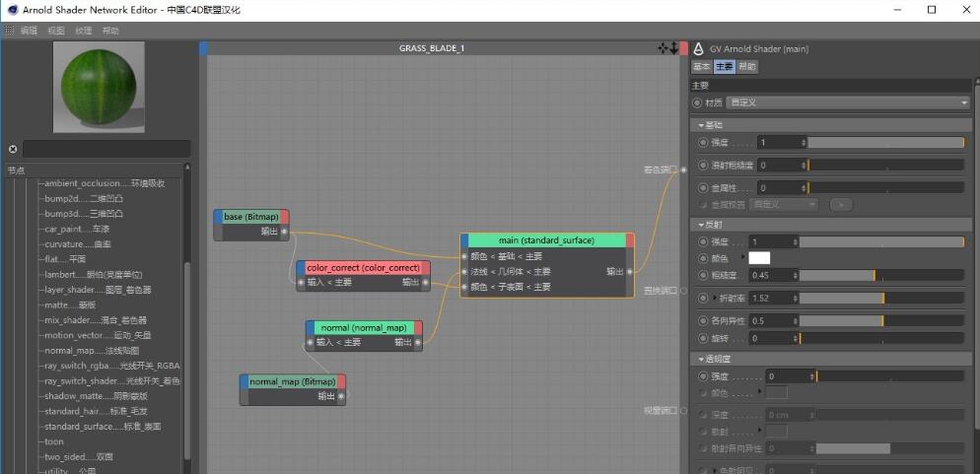This screenshot has height=474, width=980.
Task: Click the grip handle icon left of 编辑 menu
Action: coord(9,30)
